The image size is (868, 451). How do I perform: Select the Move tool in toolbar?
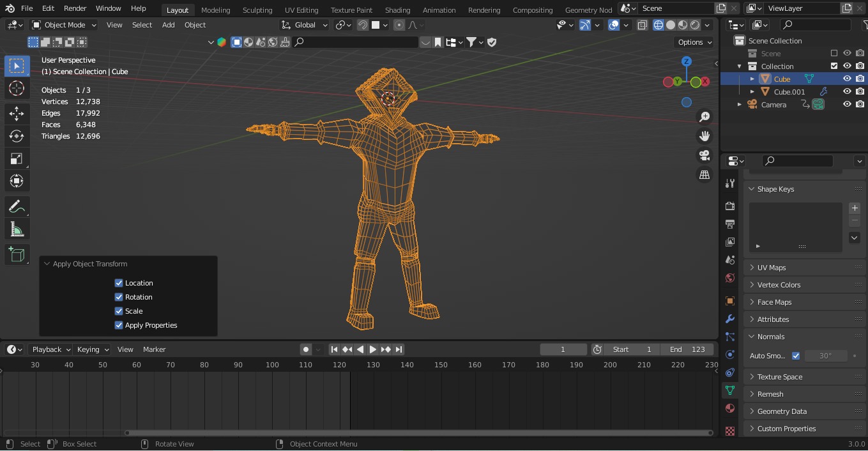click(17, 114)
